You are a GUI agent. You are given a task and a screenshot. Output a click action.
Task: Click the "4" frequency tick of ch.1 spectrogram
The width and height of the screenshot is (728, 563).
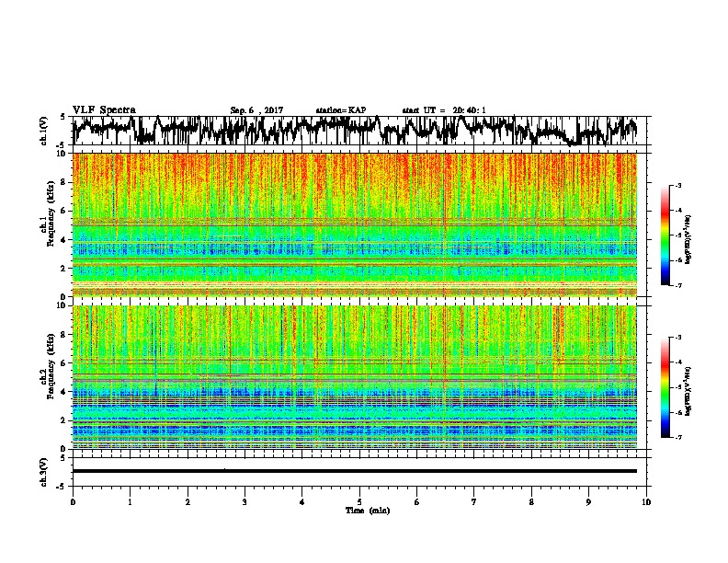pyautogui.click(x=63, y=240)
